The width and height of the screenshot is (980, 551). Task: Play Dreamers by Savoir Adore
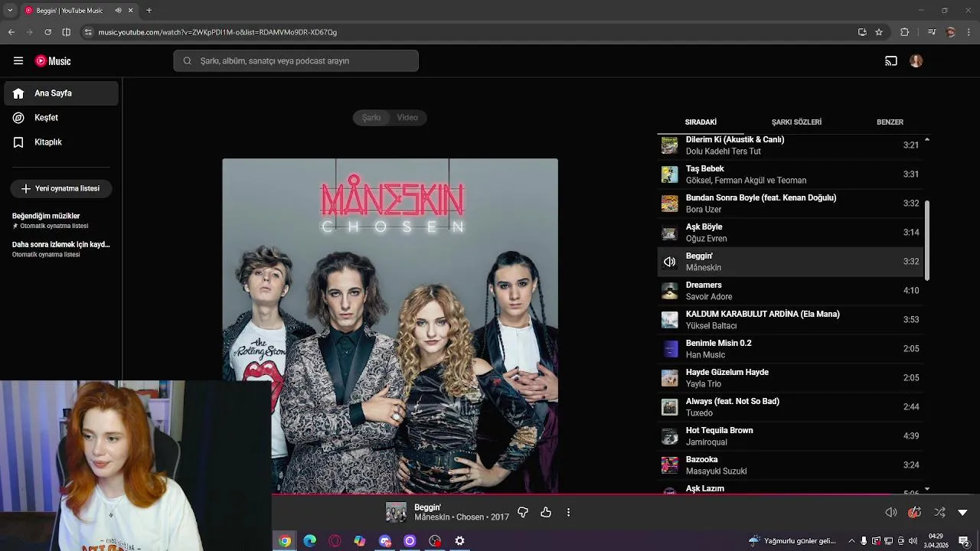790,291
